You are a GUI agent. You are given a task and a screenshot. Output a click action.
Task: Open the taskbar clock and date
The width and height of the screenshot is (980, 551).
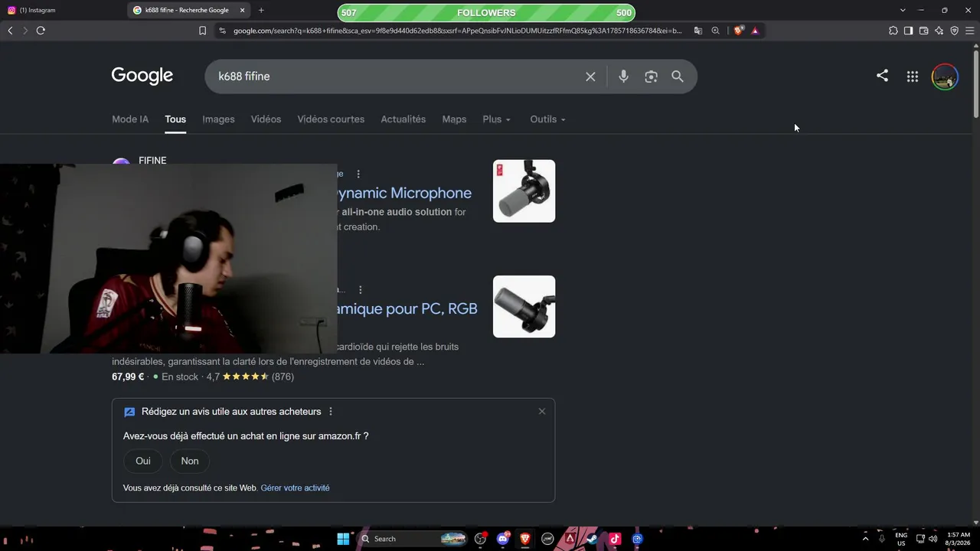tap(959, 539)
